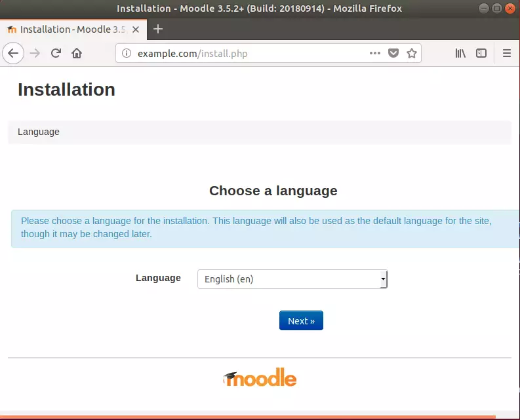The width and height of the screenshot is (520, 420).
Task: Click the forward navigation arrow
Action: click(x=35, y=53)
